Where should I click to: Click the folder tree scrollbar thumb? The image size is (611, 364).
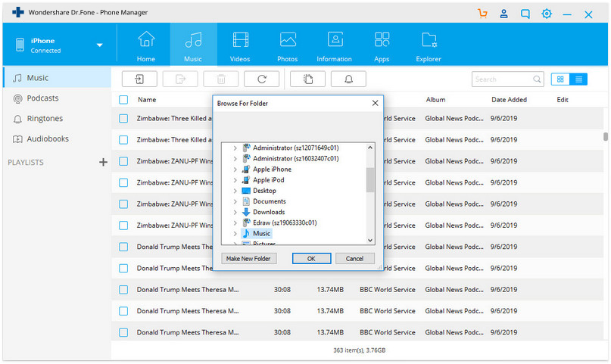pos(369,180)
